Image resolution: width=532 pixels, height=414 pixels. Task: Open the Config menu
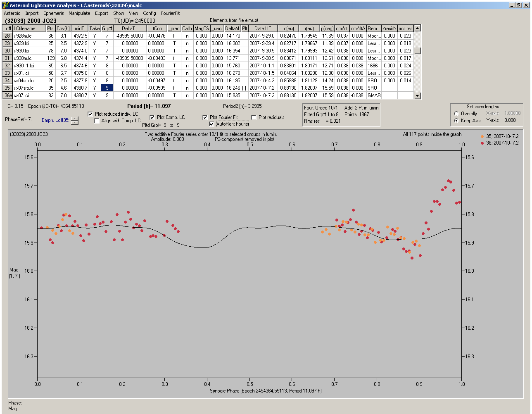pyautogui.click(x=150, y=13)
